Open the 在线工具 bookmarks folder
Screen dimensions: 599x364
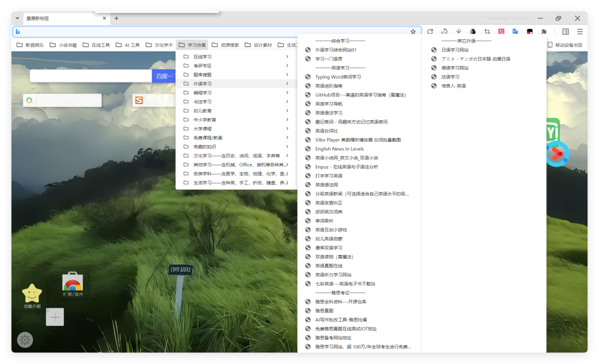coord(97,45)
